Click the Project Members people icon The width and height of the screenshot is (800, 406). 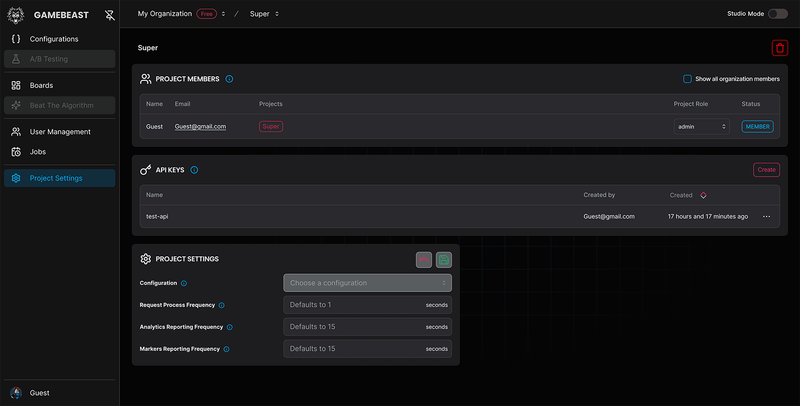click(145, 79)
